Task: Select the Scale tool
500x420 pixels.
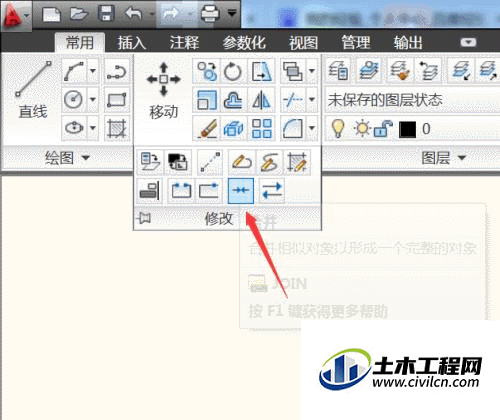Action: (x=206, y=100)
